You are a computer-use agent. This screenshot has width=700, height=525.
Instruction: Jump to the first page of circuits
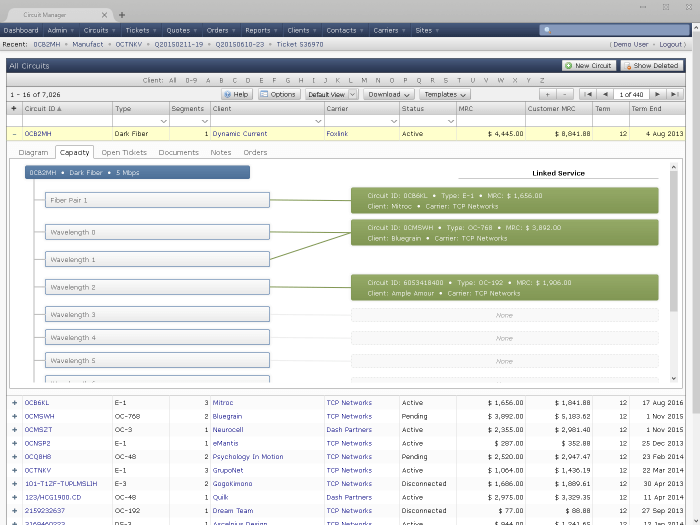point(591,94)
